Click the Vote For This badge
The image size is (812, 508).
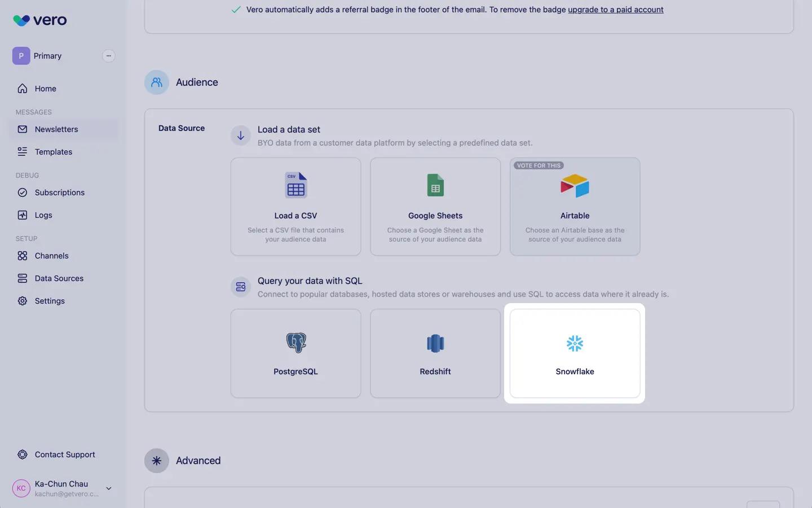pos(539,165)
